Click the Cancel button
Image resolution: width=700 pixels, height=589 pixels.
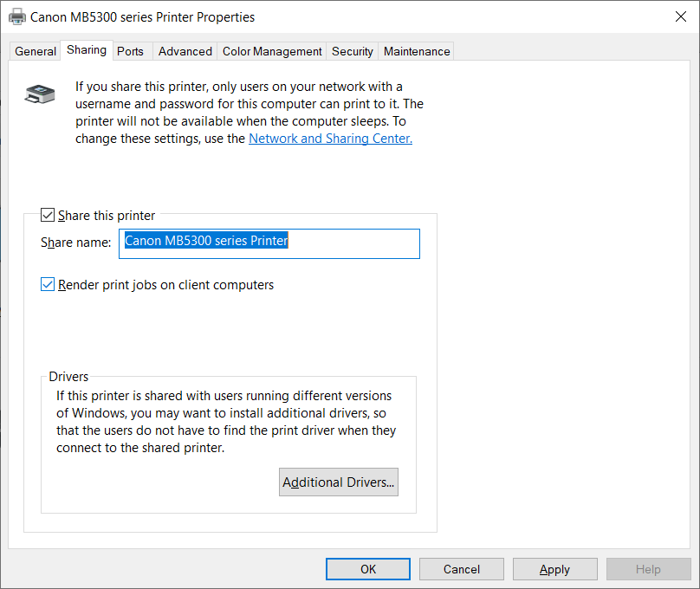(x=462, y=569)
